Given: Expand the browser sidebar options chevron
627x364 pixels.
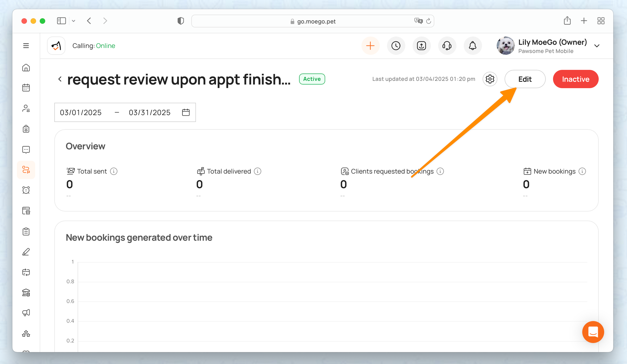Looking at the screenshot, I should coord(74,21).
